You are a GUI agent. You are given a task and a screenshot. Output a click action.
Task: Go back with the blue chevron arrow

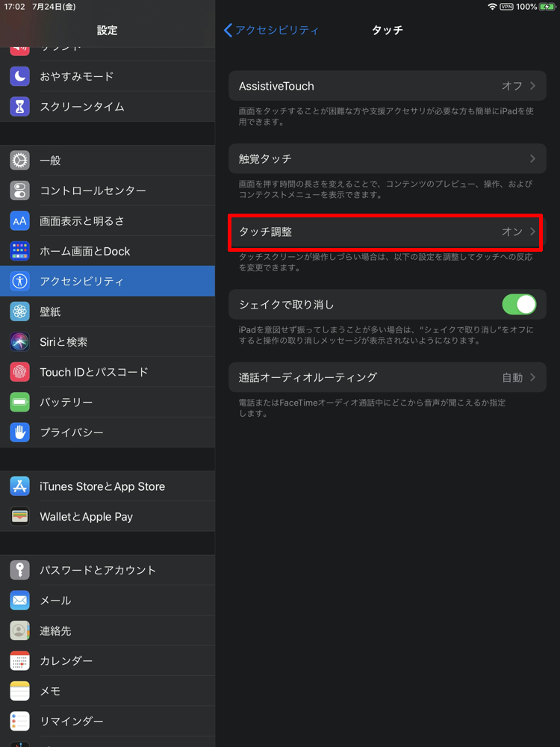point(228,30)
